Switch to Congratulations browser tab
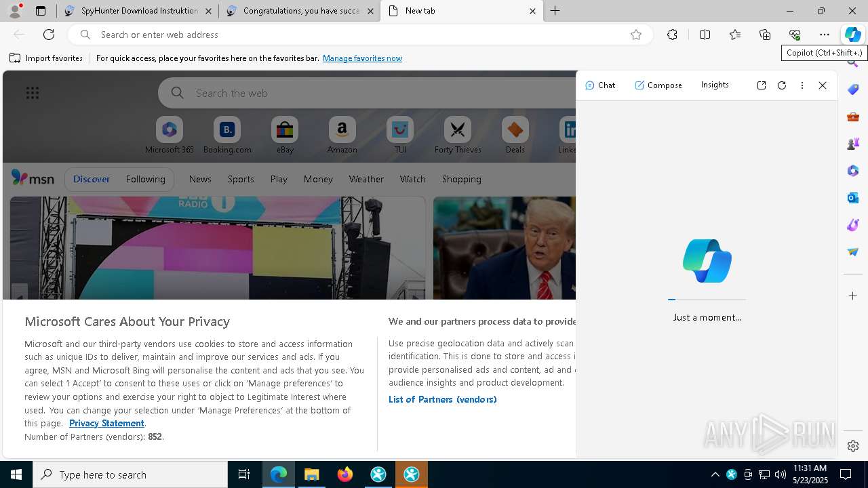This screenshot has height=488, width=868. pos(300,11)
